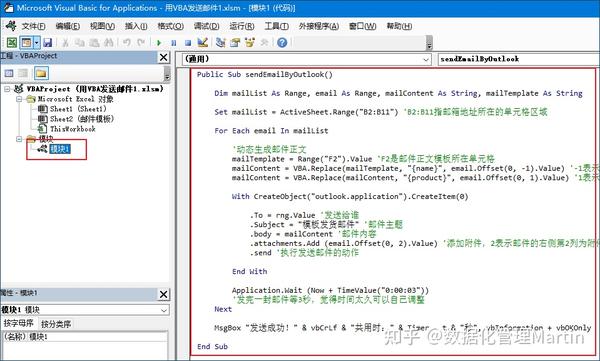Image resolution: width=600 pixels, height=361 pixels.
Task: Click the Application.Wait code line
Action: (330, 290)
